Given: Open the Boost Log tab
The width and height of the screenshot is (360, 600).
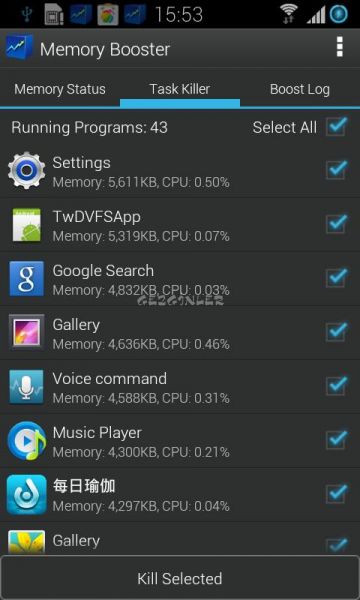Looking at the screenshot, I should coord(300,89).
